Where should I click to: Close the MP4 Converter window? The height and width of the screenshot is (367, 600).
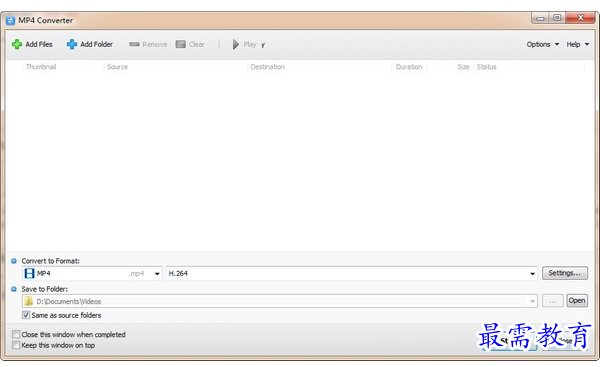[x=580, y=18]
